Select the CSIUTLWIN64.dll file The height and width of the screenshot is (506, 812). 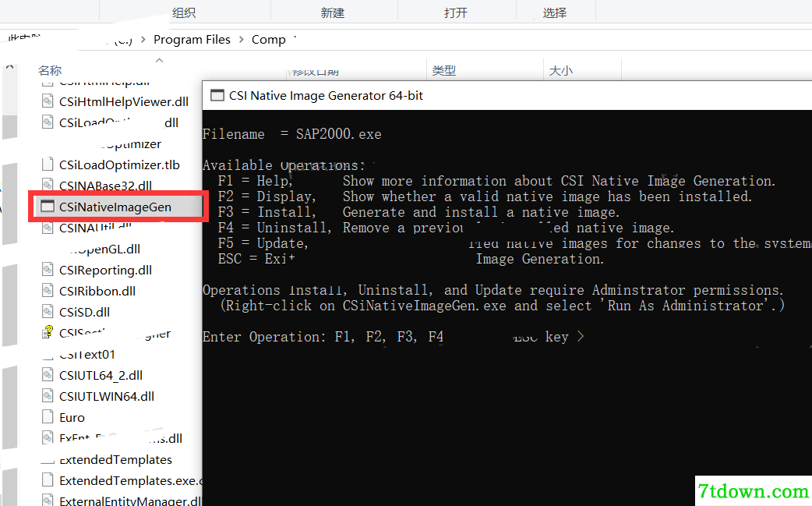click(107, 397)
